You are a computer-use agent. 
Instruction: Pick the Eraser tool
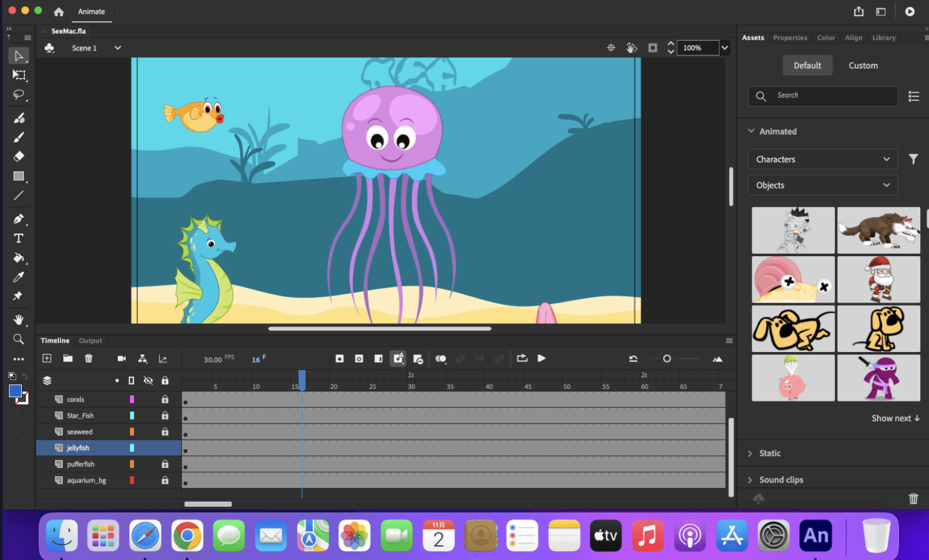click(x=19, y=157)
